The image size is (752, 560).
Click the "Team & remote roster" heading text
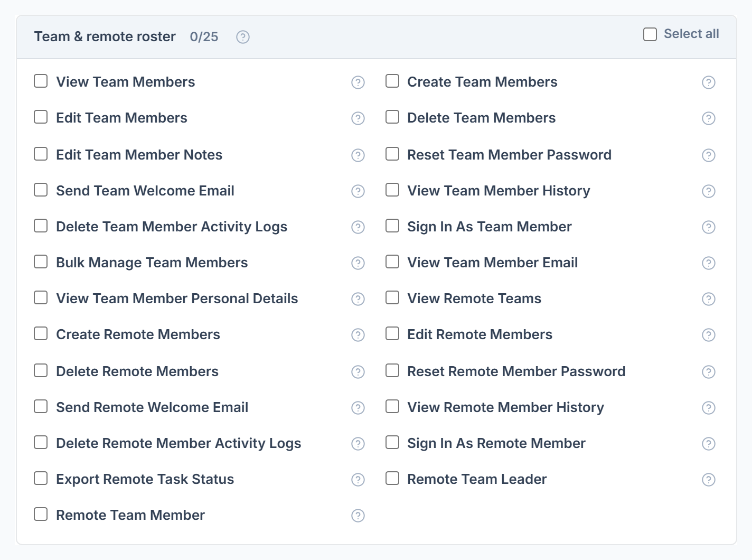[105, 36]
